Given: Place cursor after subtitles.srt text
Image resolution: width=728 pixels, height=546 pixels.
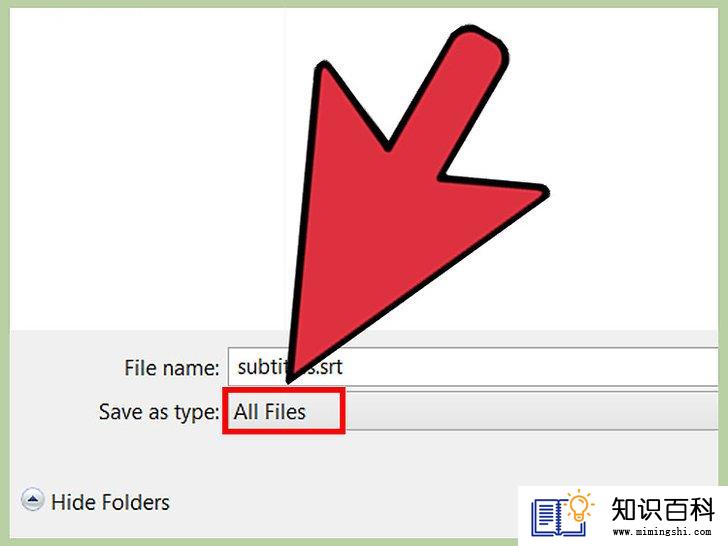Looking at the screenshot, I should click(344, 367).
